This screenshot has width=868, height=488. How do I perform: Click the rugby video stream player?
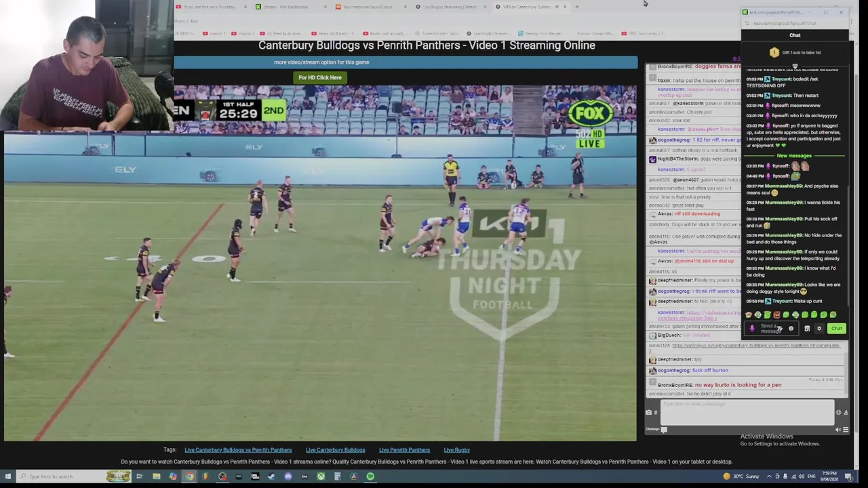pyautogui.click(x=320, y=263)
